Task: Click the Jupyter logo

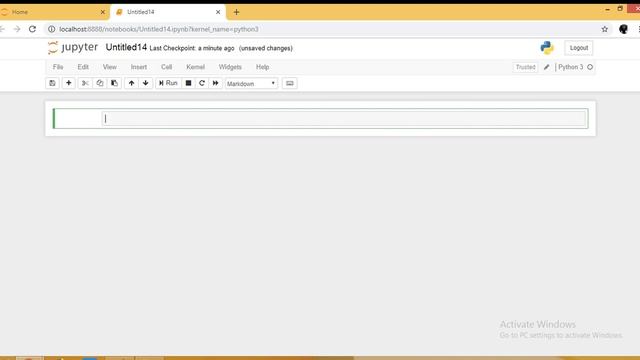Action: 73,47
